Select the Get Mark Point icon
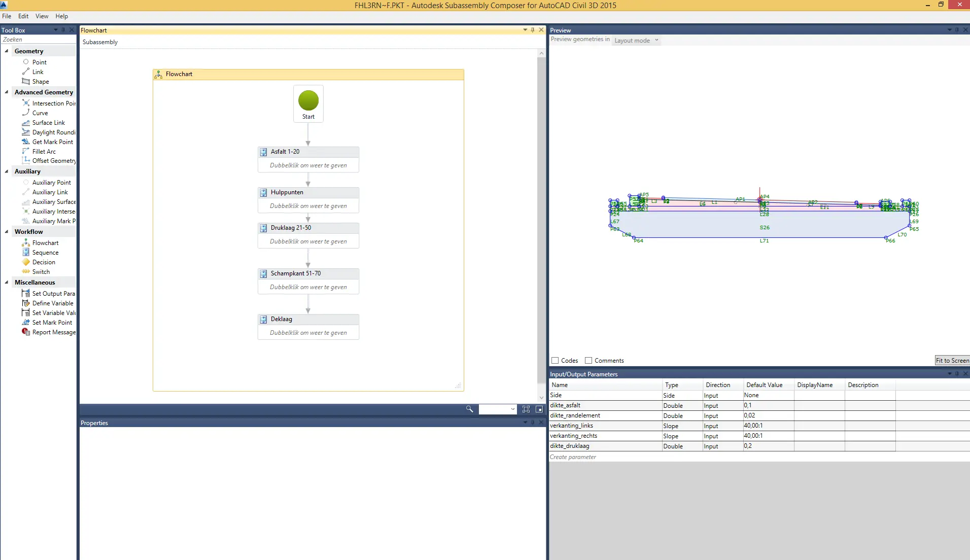 pyautogui.click(x=26, y=142)
